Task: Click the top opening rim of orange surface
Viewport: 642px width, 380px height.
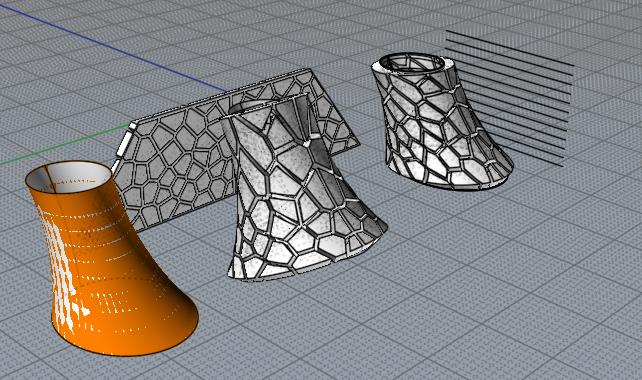Action: click(x=68, y=176)
